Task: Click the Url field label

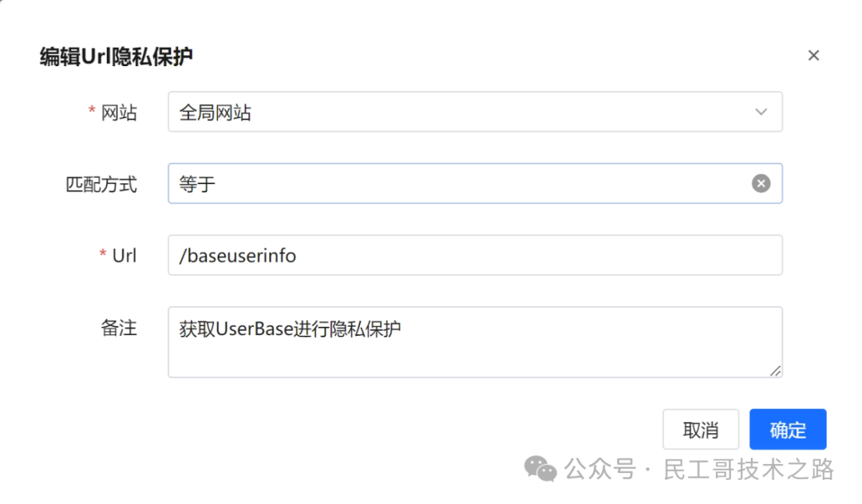Action: (x=124, y=255)
